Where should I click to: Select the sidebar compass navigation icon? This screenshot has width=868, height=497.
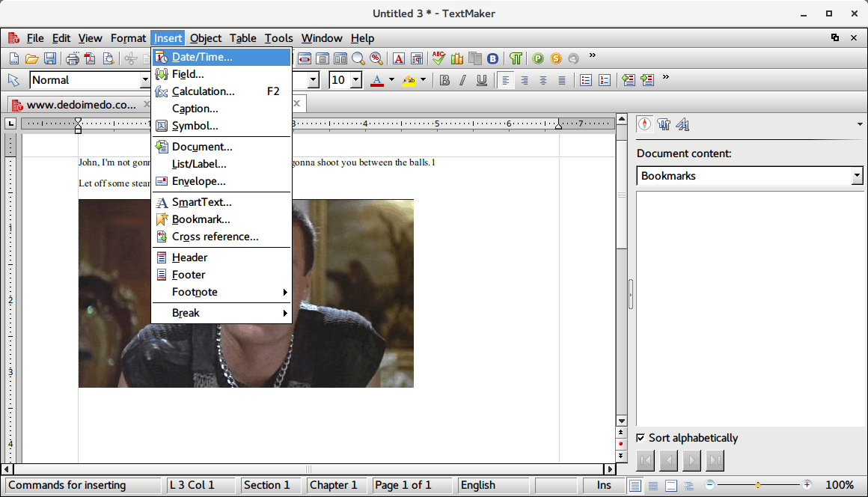(x=644, y=124)
